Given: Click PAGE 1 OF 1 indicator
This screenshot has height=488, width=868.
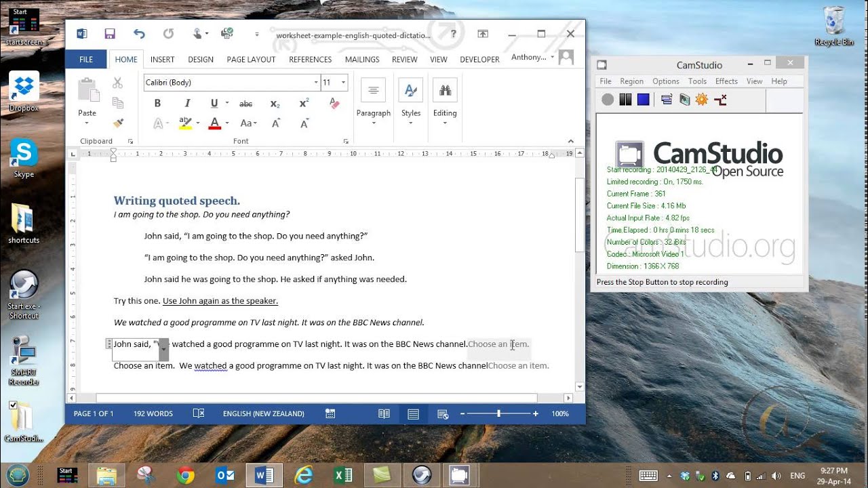Looking at the screenshot, I should click(94, 413).
